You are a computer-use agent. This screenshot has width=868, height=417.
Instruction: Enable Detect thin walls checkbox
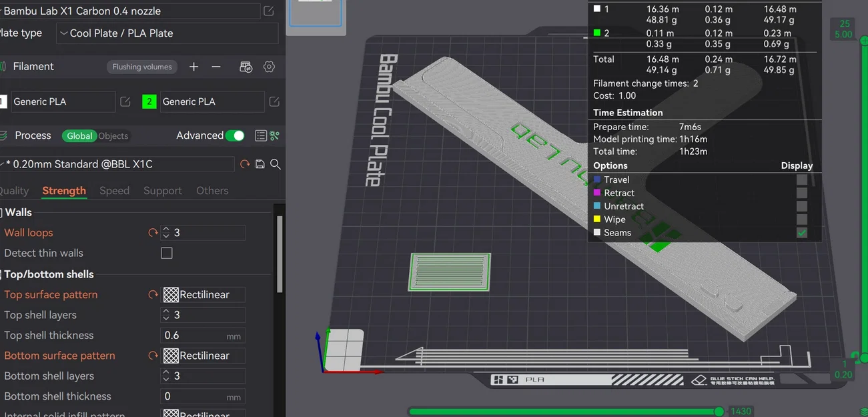point(167,253)
